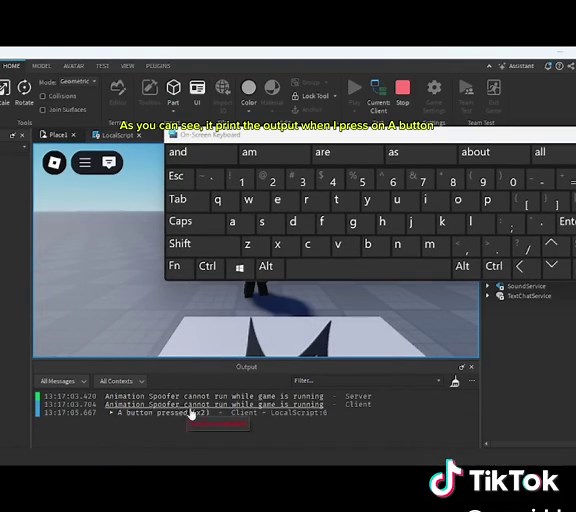
Task: Expand the Color dropdown arrow
Action: pyautogui.click(x=249, y=111)
